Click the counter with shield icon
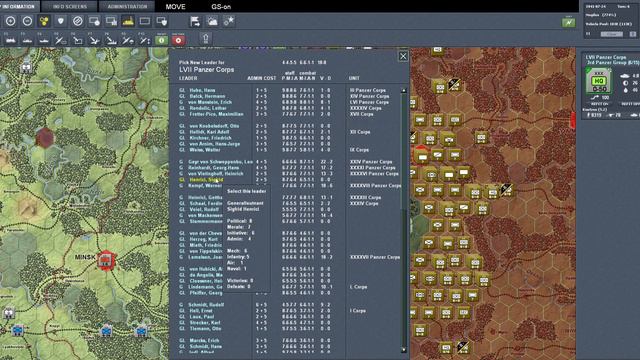 [x=162, y=21]
